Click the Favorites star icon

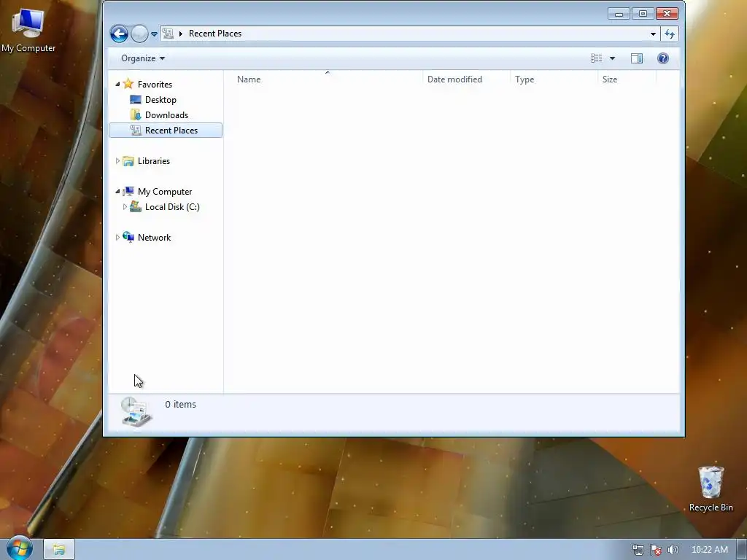coord(128,84)
